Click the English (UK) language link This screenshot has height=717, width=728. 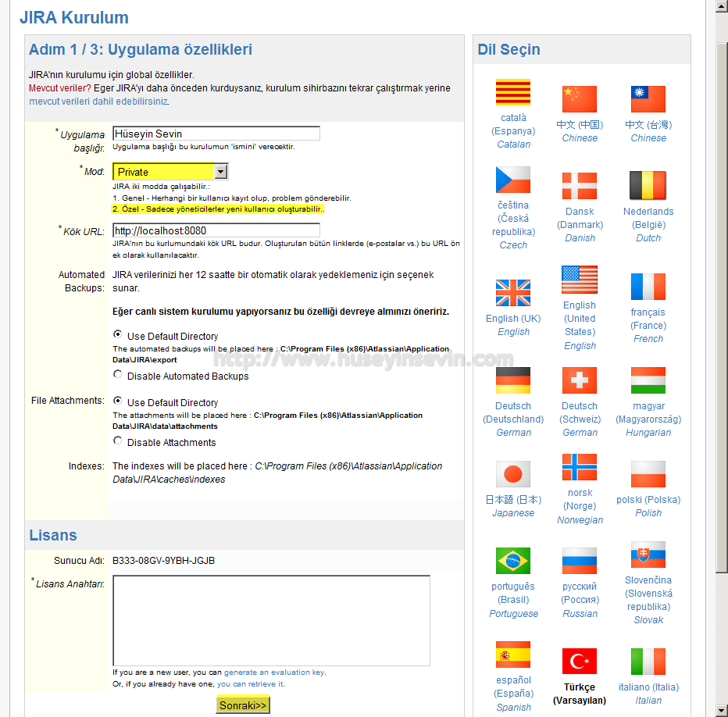click(x=513, y=319)
